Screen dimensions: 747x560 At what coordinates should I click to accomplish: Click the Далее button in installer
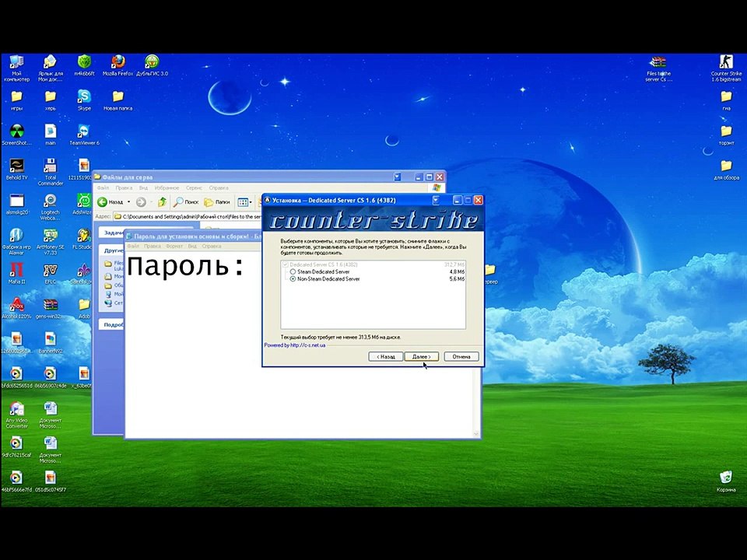421,357
